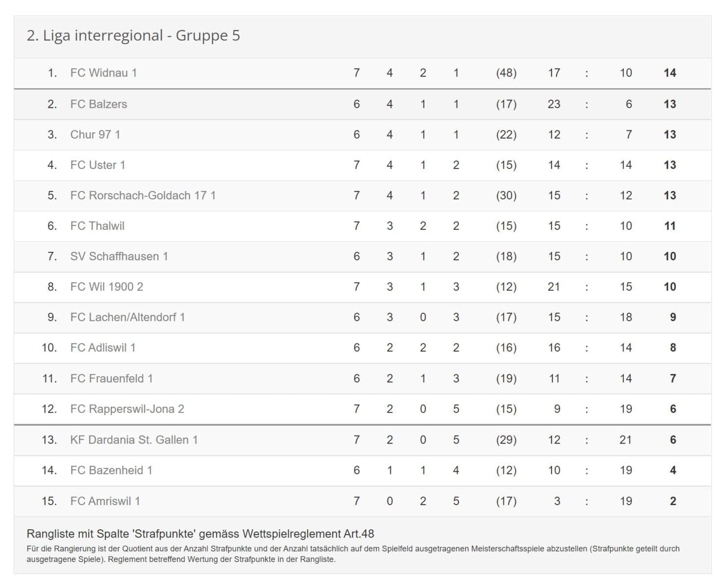Click FC Amriswil 1's 2 points total
The image size is (725, 588).
click(673, 501)
